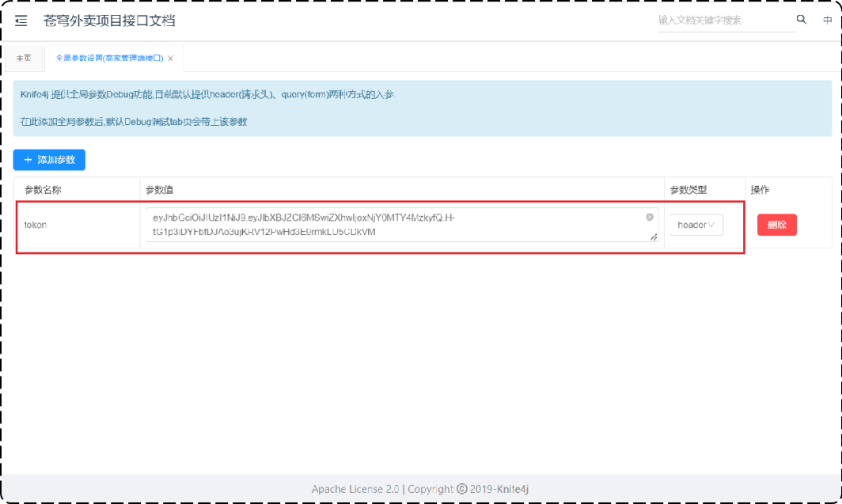
Task: Select the token parameter name cell
Action: [77, 225]
